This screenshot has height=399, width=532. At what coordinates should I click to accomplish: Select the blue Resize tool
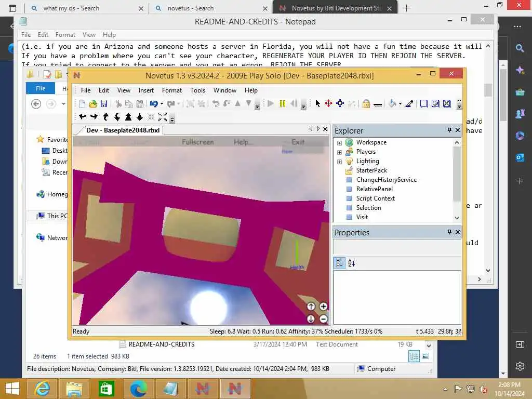[340, 103]
